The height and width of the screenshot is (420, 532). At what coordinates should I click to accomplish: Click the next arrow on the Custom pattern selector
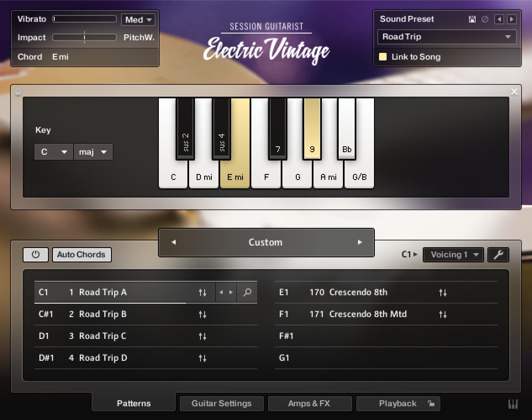[x=360, y=242]
